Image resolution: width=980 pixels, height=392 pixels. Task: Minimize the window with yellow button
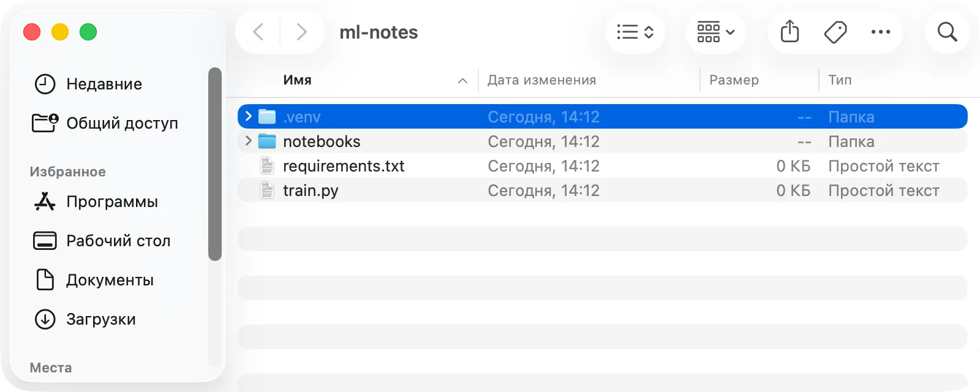[x=60, y=32]
